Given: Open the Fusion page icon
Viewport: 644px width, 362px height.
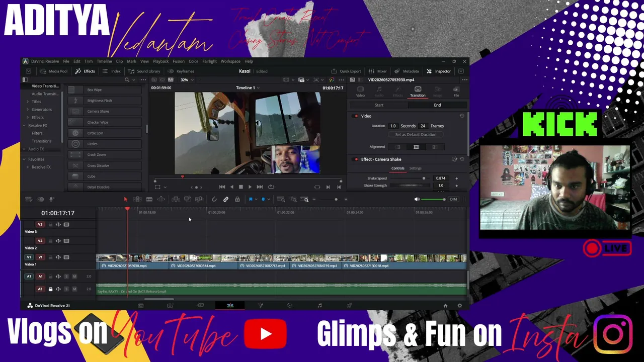Looking at the screenshot, I should coord(260,305).
